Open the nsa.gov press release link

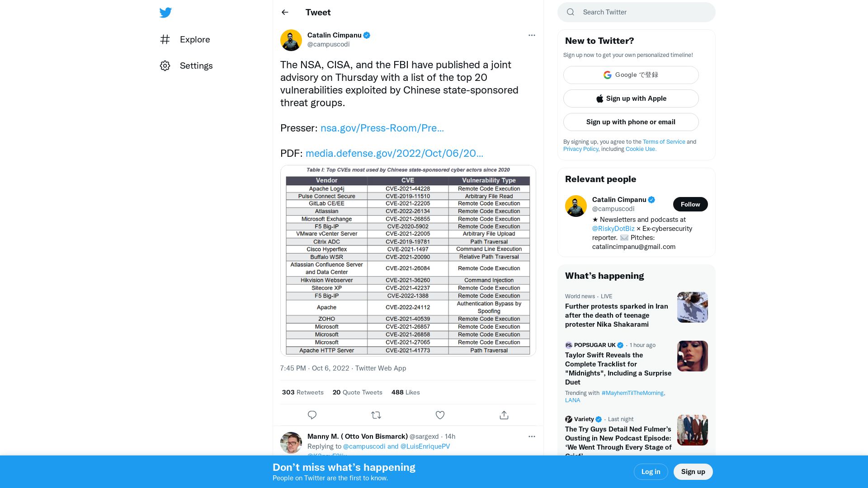pyautogui.click(x=382, y=128)
